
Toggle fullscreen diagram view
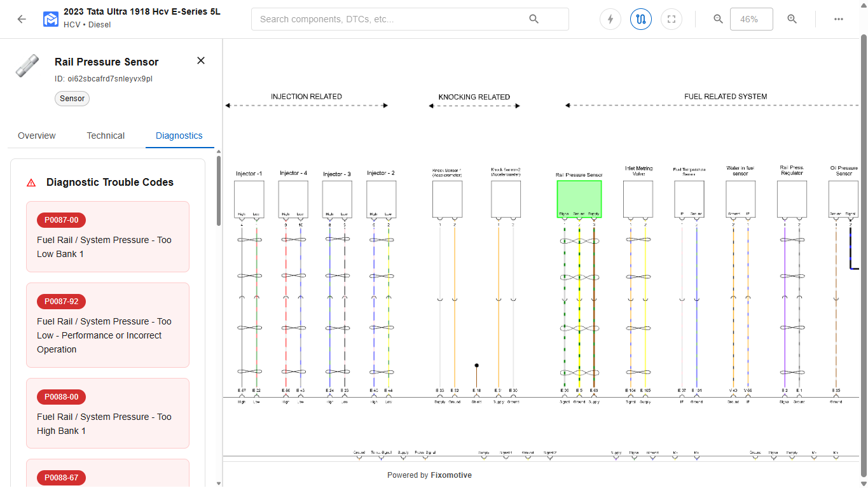pyautogui.click(x=672, y=19)
